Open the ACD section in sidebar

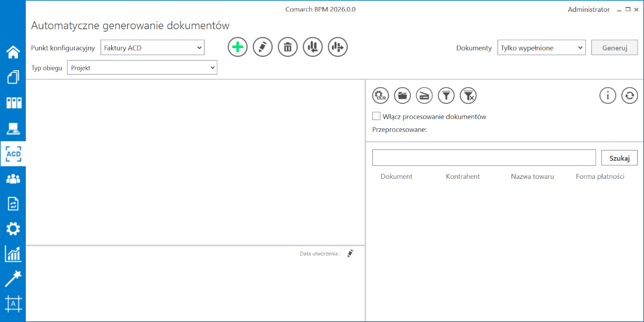tap(13, 154)
